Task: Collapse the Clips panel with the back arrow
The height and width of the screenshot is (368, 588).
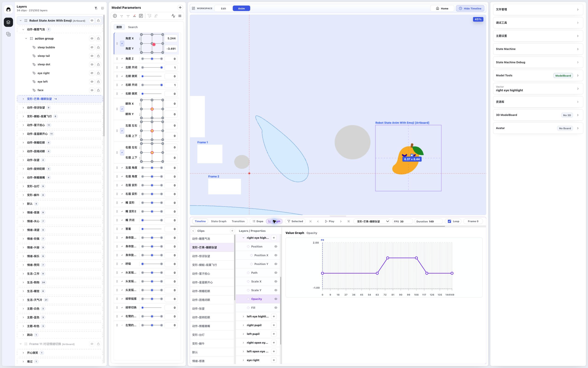Action: tap(193, 231)
